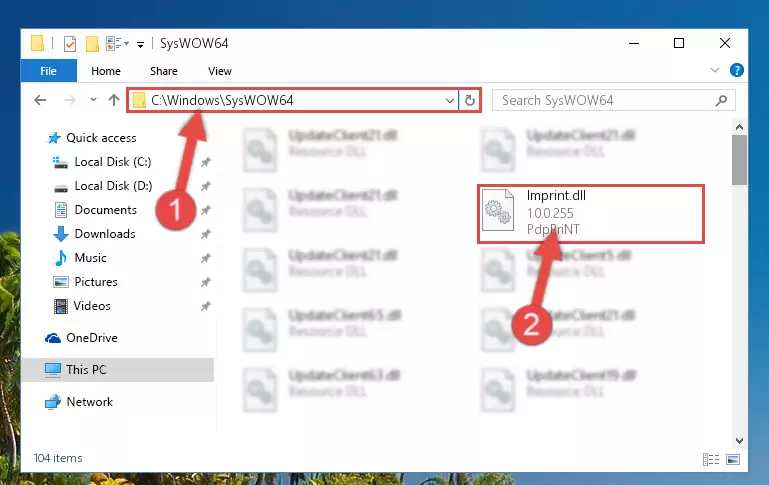
Task: Go back with the Back arrow
Action: [40, 100]
